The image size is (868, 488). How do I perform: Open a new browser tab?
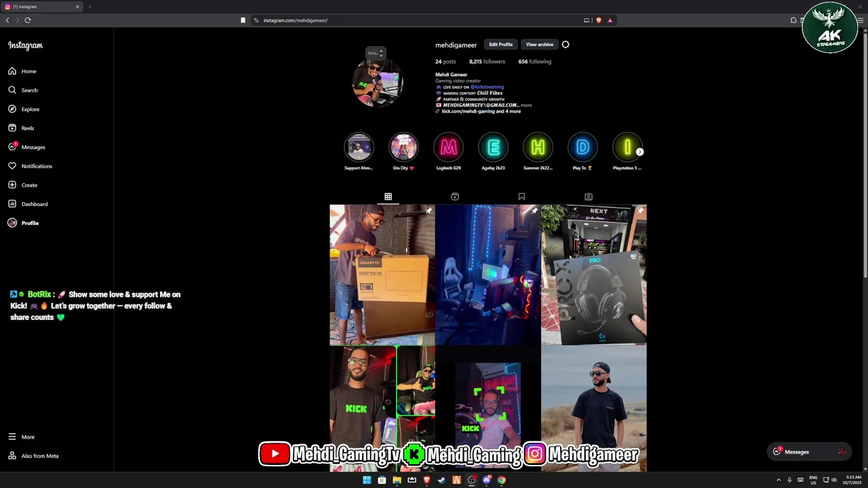point(90,7)
